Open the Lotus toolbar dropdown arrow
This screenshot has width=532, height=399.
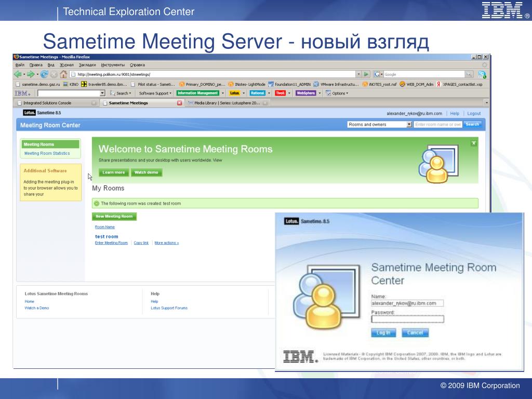point(244,93)
